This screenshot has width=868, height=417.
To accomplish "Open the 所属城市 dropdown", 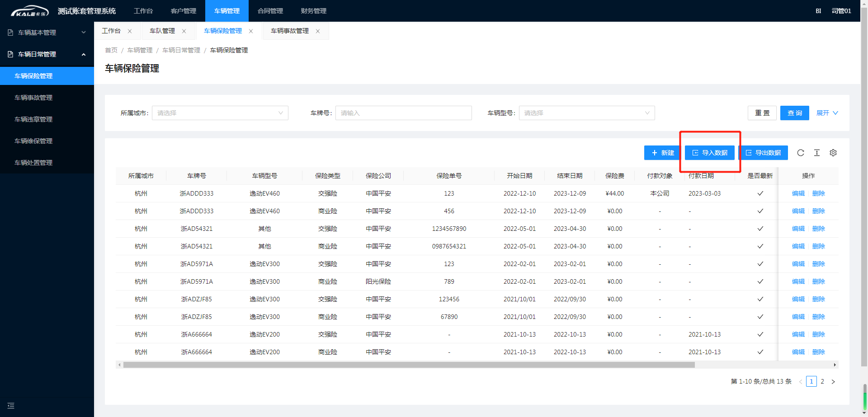I will 220,113.
